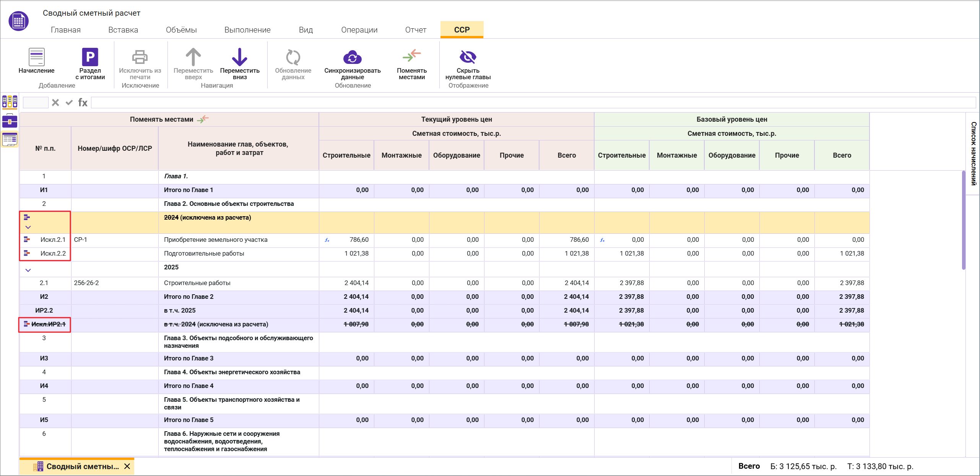The image size is (980, 476).
Task: Switch to the Вид ribbon tab
Action: pos(306,29)
